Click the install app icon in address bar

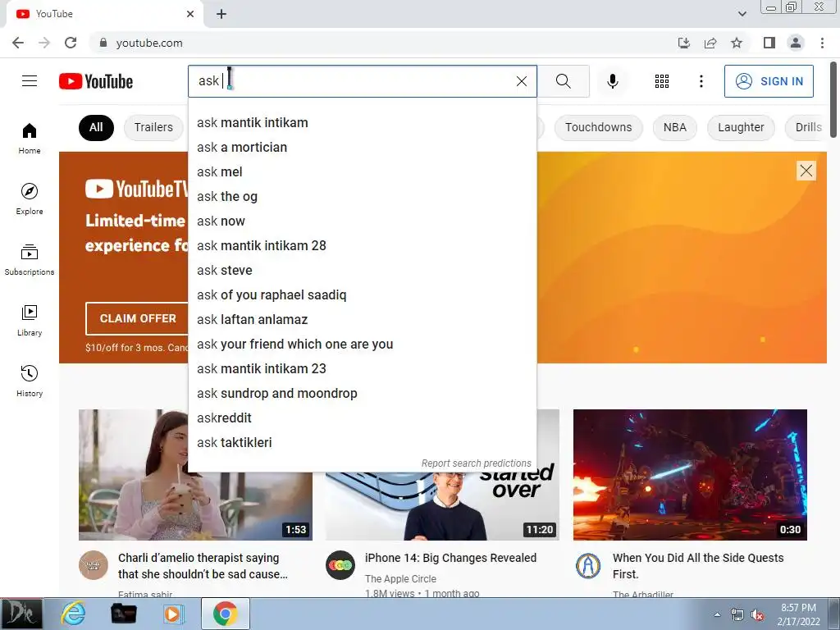(684, 43)
